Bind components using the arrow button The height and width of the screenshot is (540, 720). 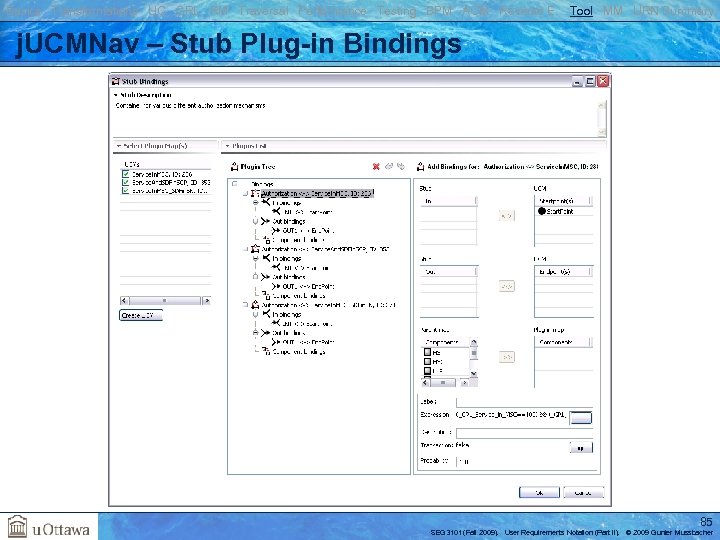click(506, 357)
